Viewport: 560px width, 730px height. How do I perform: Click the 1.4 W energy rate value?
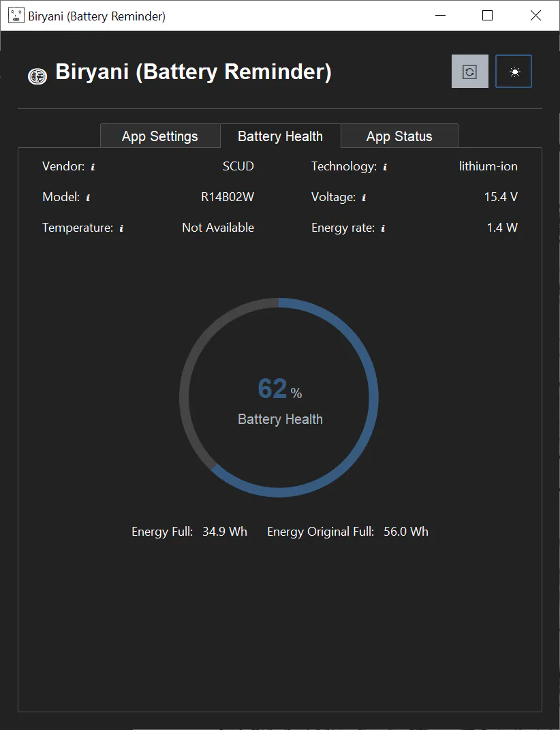pyautogui.click(x=502, y=228)
